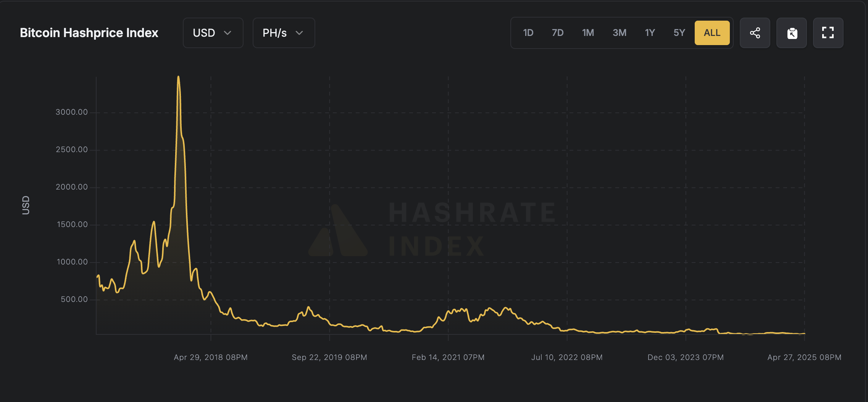
Task: Switch to the 7D tab
Action: coord(558,33)
